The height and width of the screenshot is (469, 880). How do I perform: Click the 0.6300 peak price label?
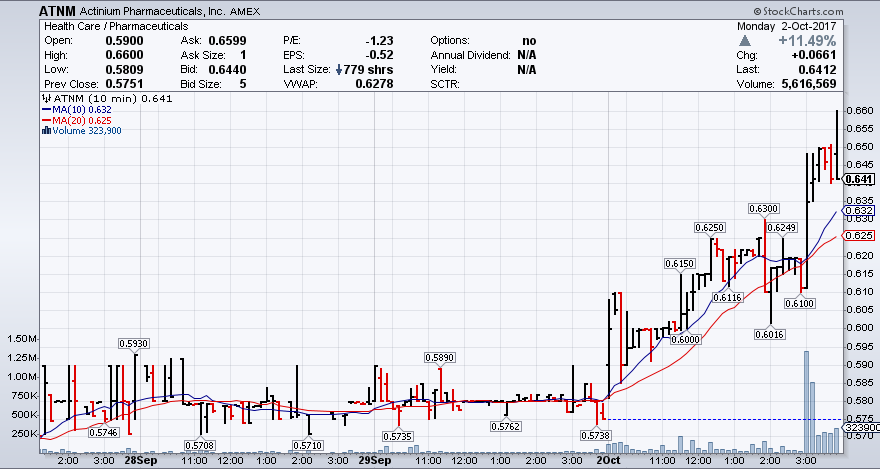763,208
